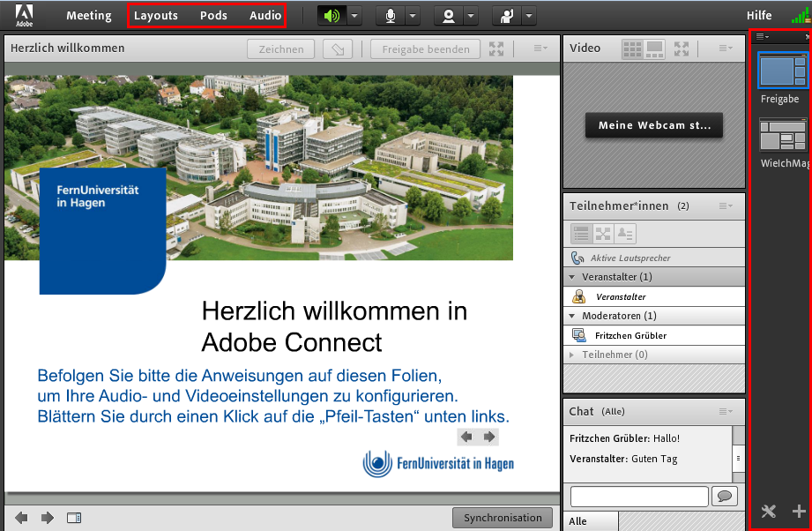Select the WieIchMag layout thumbnail
Screen dimensions: 812x531
pyautogui.click(x=783, y=134)
